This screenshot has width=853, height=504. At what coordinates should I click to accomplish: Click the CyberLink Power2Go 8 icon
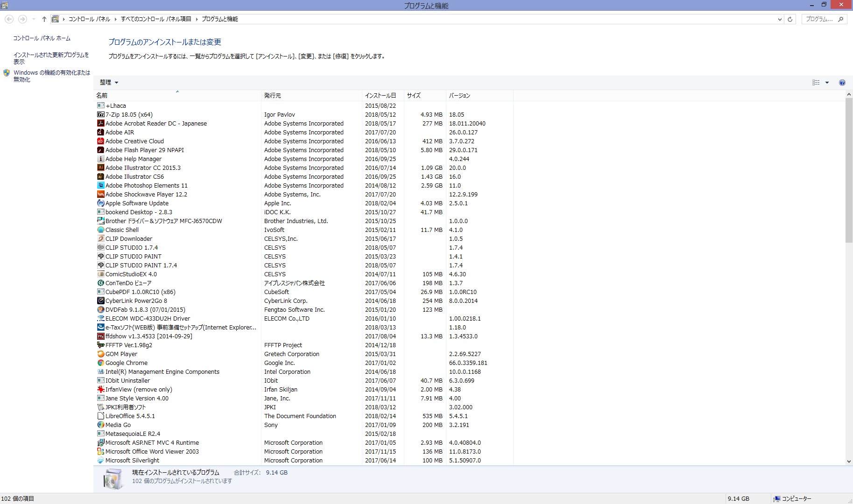tap(100, 301)
